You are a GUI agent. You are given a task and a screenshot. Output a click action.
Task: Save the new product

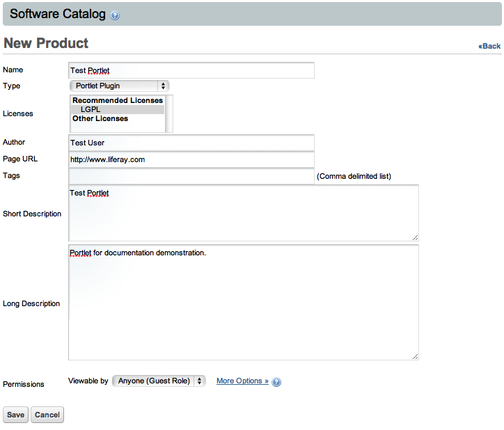point(16,415)
